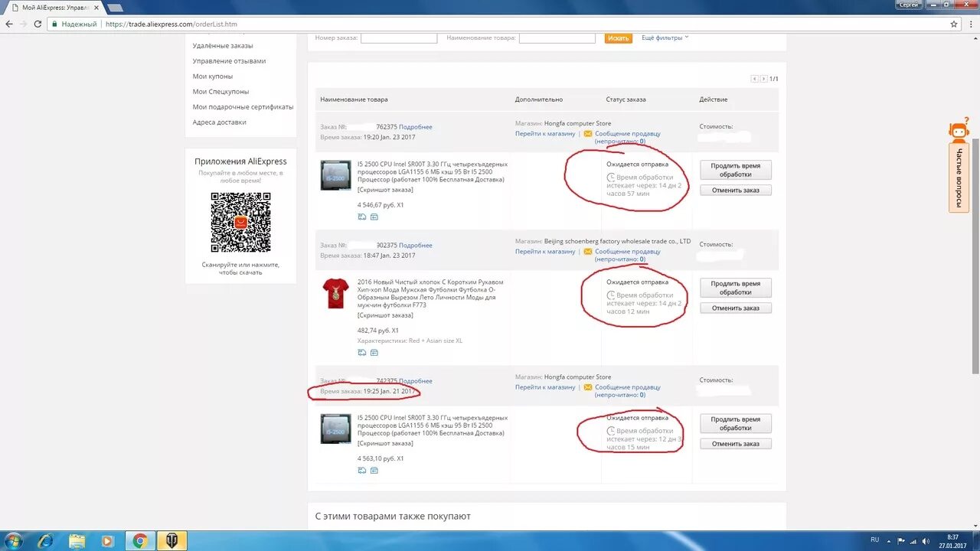Cancel the T-shirt order 302375
Image resolution: width=980 pixels, height=551 pixels.
point(735,308)
